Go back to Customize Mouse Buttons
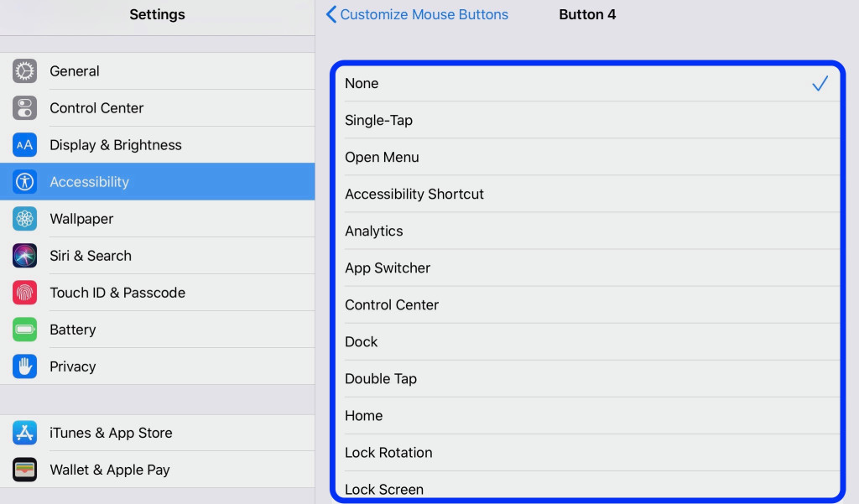Screen dimensions: 859x504 [x=424, y=14]
